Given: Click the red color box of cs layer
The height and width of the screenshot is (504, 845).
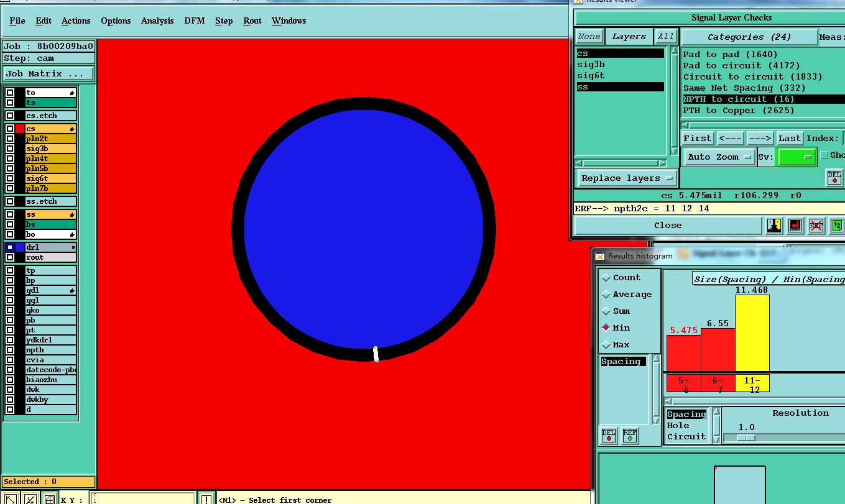Looking at the screenshot, I should pos(20,129).
